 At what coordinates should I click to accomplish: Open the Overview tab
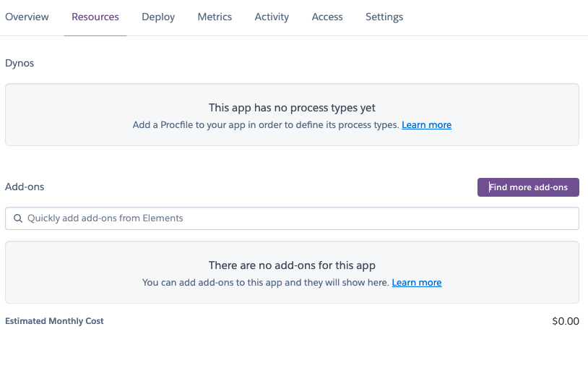(x=27, y=17)
